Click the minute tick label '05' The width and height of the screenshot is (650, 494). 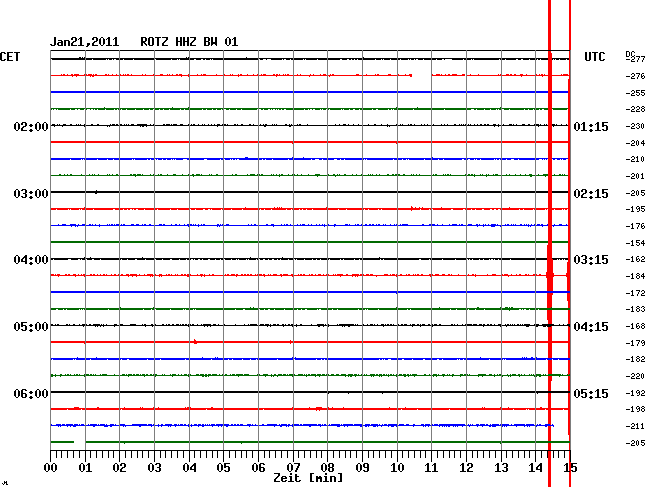(x=223, y=468)
